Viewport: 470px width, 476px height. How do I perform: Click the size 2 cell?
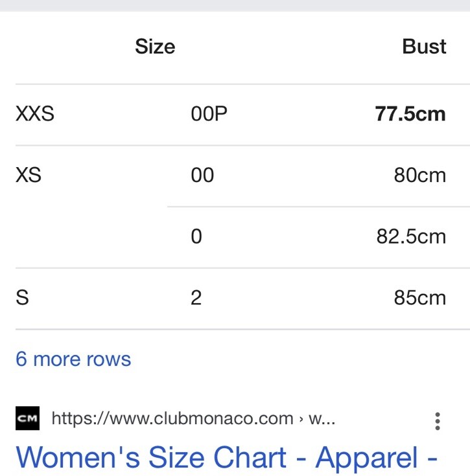(x=196, y=297)
